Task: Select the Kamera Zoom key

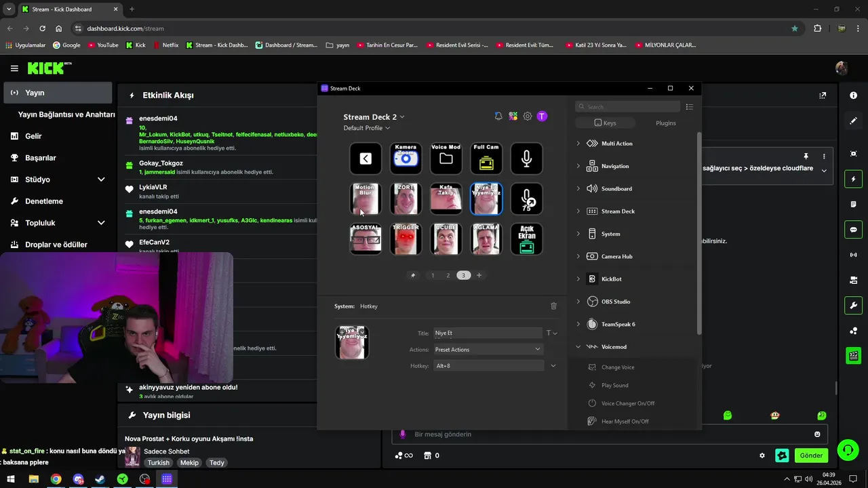Action: 406,159
